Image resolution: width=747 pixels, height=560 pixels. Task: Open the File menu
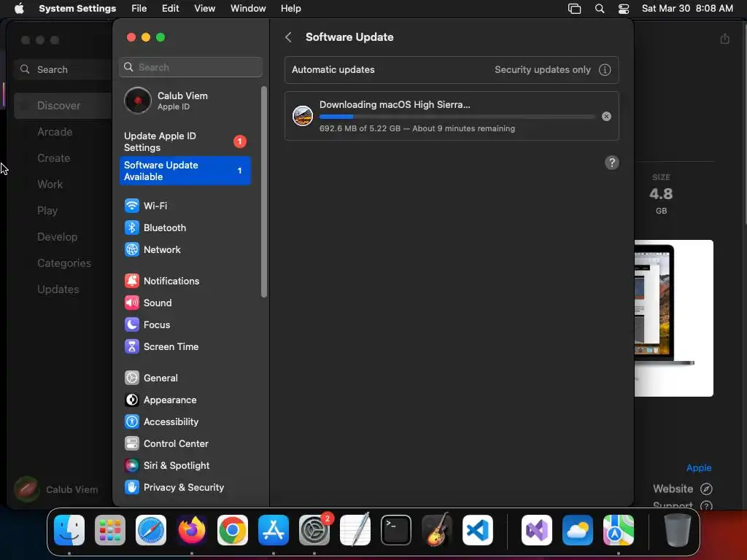(x=139, y=9)
